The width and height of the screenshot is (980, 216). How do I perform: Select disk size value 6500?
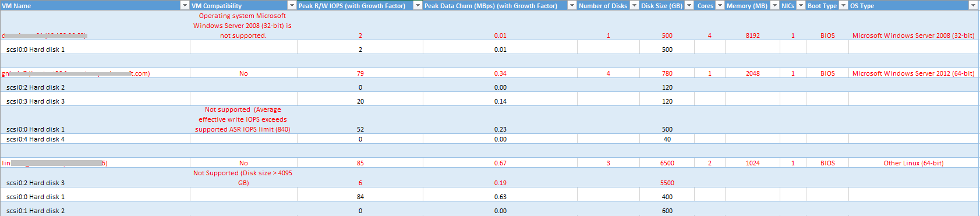pyautogui.click(x=667, y=163)
